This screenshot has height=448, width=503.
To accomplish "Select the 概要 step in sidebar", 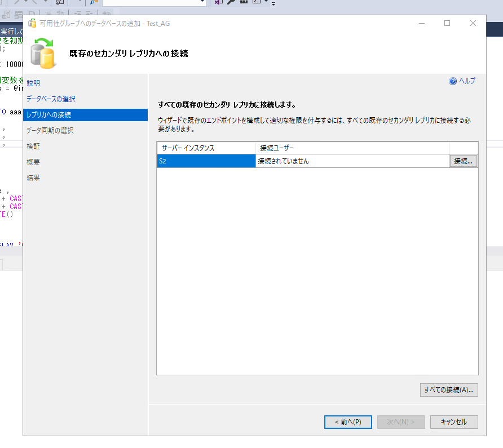I will coord(33,162).
